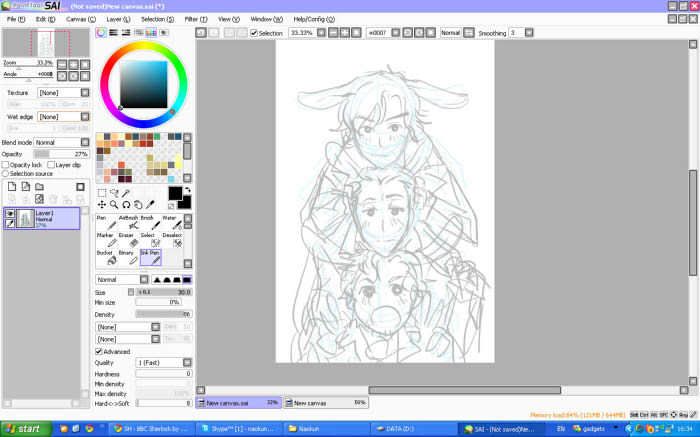Screen dimensions: 700x437
Task: Expand the Texture dropdown
Action: click(x=58, y=93)
